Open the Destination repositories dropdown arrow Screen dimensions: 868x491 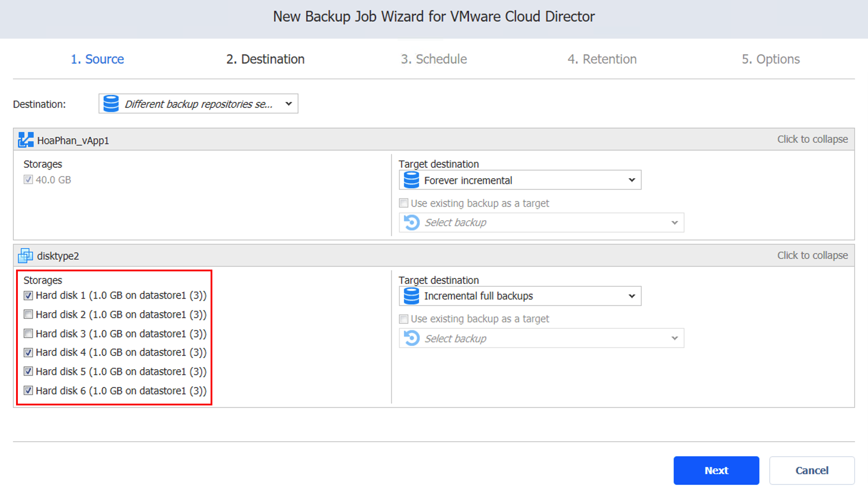pyautogui.click(x=289, y=104)
